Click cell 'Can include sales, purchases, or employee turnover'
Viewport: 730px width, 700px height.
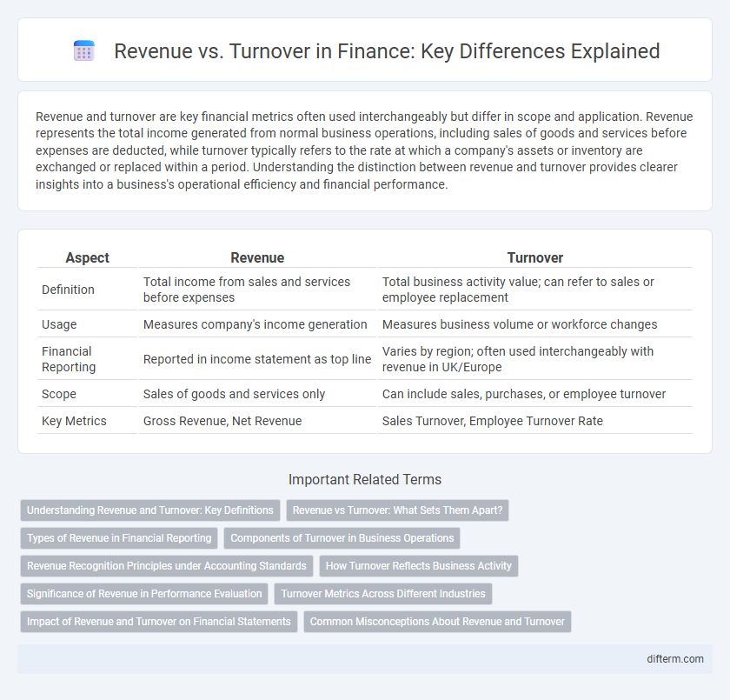[x=535, y=394]
